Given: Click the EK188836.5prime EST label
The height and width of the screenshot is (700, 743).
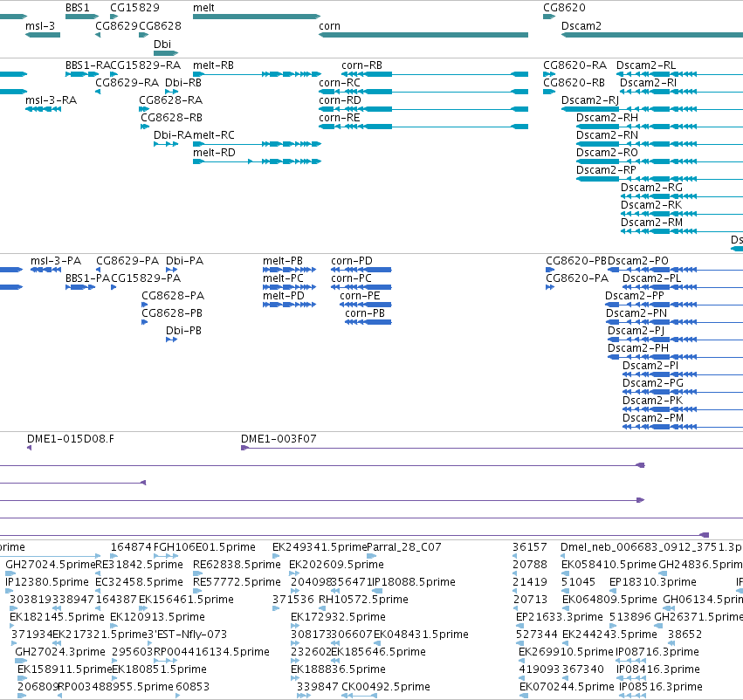Looking at the screenshot, I should tap(339, 669).
